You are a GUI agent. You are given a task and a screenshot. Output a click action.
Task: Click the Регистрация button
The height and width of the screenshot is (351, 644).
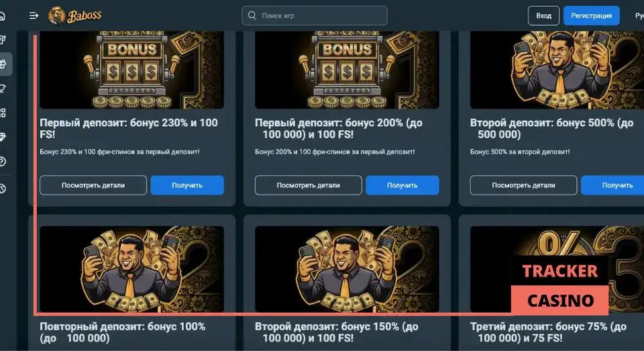592,15
